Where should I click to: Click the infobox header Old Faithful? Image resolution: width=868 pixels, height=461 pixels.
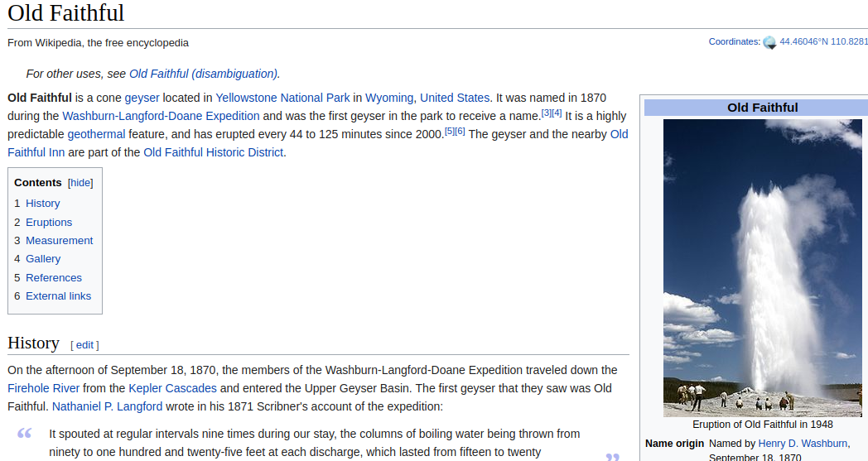(762, 108)
